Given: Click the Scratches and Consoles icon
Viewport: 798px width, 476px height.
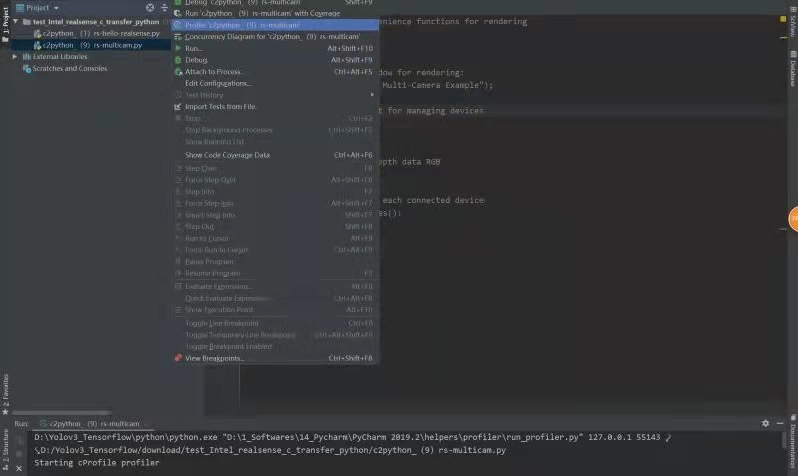Looking at the screenshot, I should 27,68.
